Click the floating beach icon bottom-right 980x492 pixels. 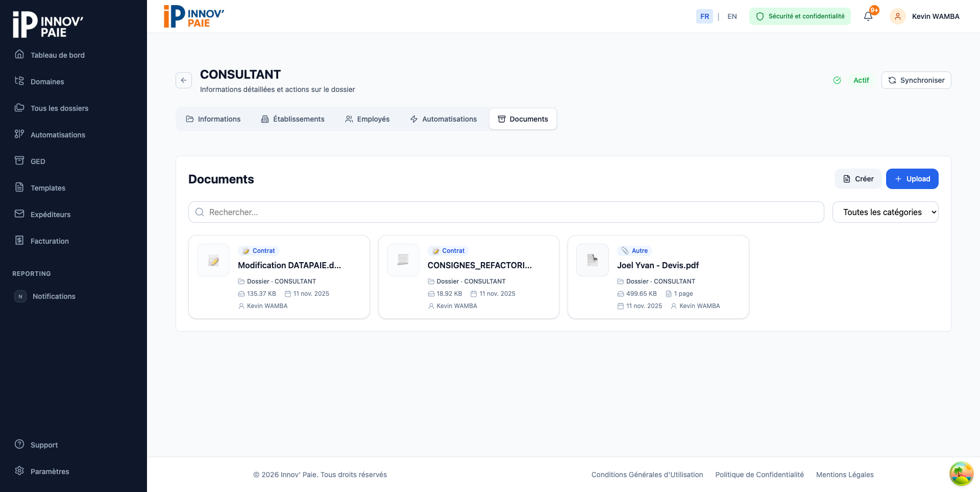point(961,473)
